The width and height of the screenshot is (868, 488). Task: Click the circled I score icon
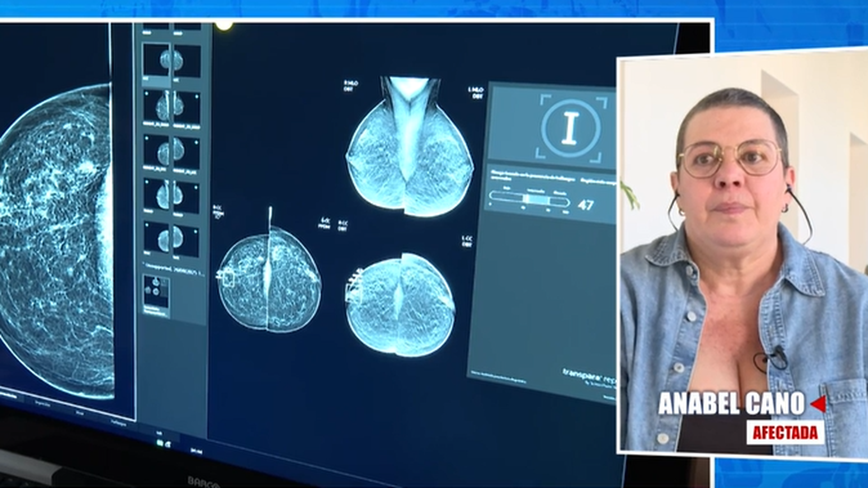(571, 128)
